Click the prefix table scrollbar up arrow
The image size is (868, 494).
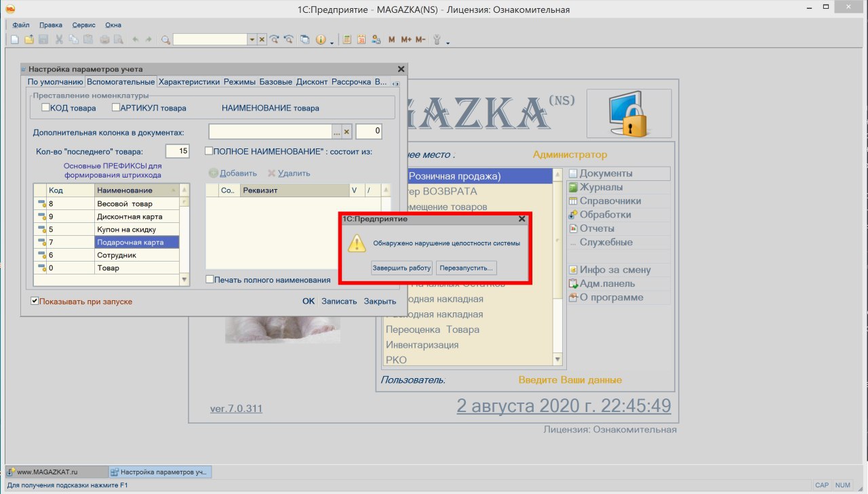(x=185, y=190)
